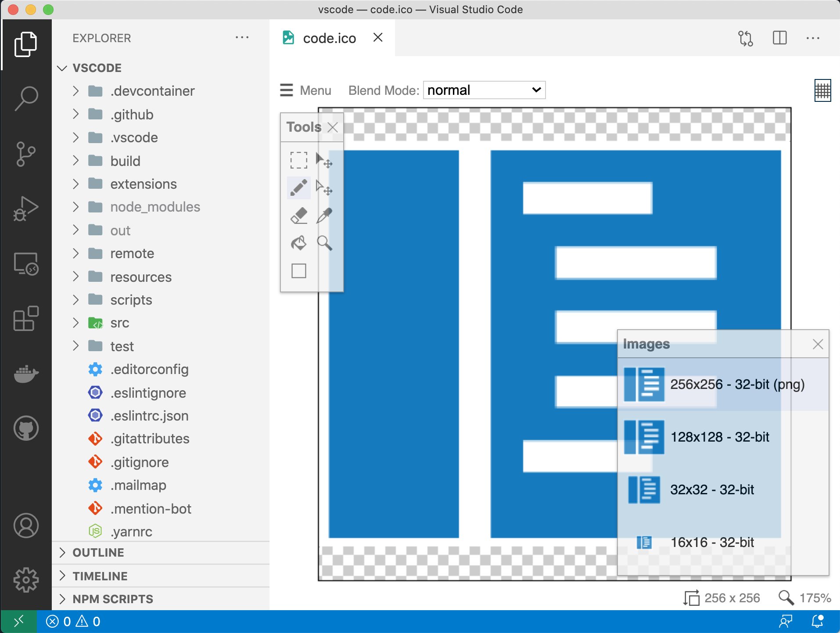This screenshot has height=633, width=840.
Task: Click the 256 x 256 canvas size indicator
Action: (x=722, y=598)
